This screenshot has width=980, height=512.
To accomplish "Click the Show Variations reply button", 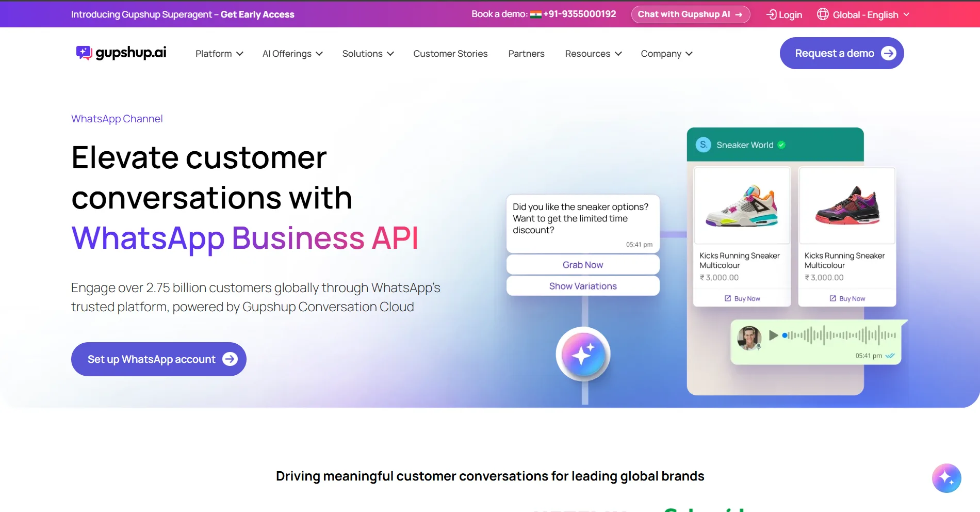I will point(583,286).
